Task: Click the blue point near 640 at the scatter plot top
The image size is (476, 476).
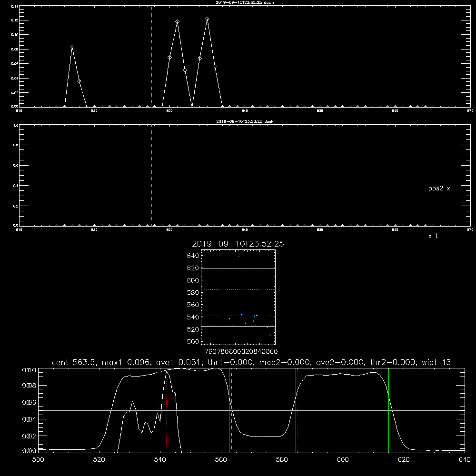Action: [238, 257]
